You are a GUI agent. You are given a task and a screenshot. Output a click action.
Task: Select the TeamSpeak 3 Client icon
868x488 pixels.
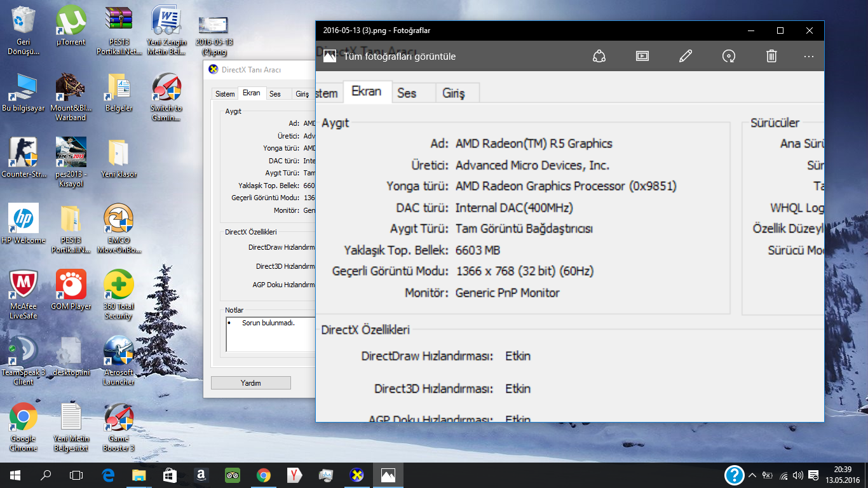coord(24,360)
